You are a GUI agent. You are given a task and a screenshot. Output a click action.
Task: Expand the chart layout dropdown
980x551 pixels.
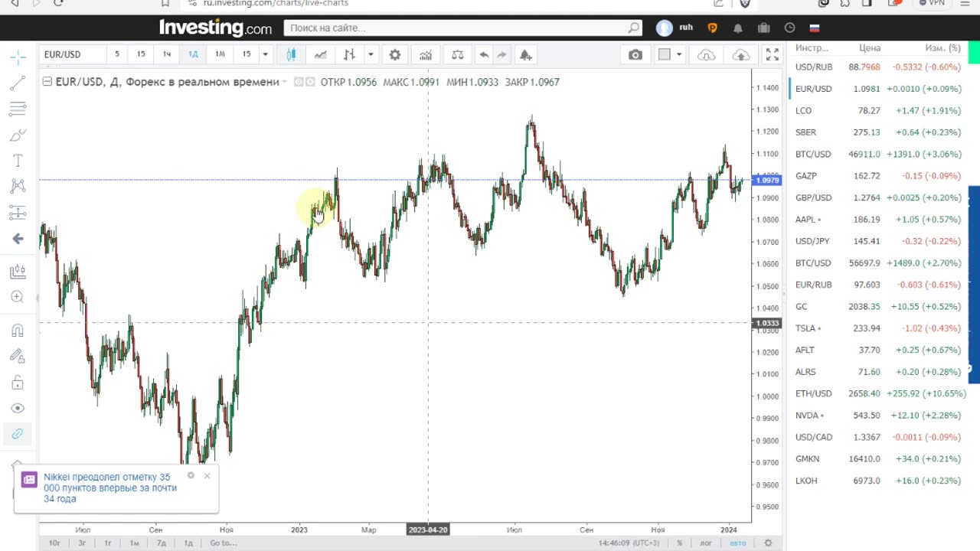[679, 54]
